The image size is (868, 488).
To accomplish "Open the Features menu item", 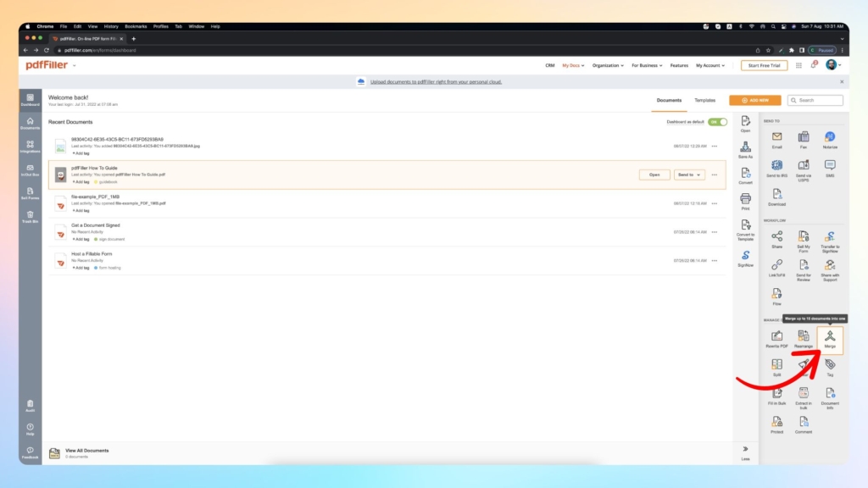I will (x=679, y=65).
